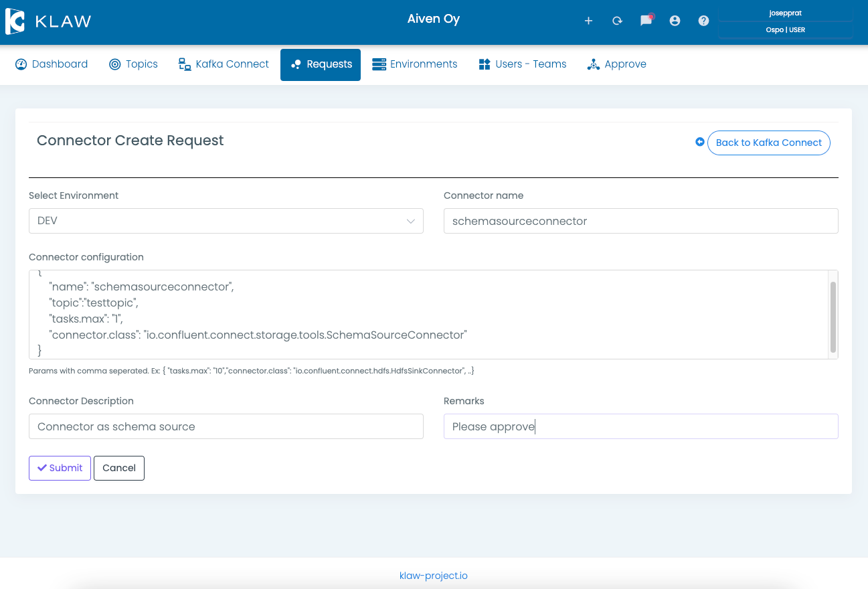Click the plus icon to create new request

tap(588, 21)
